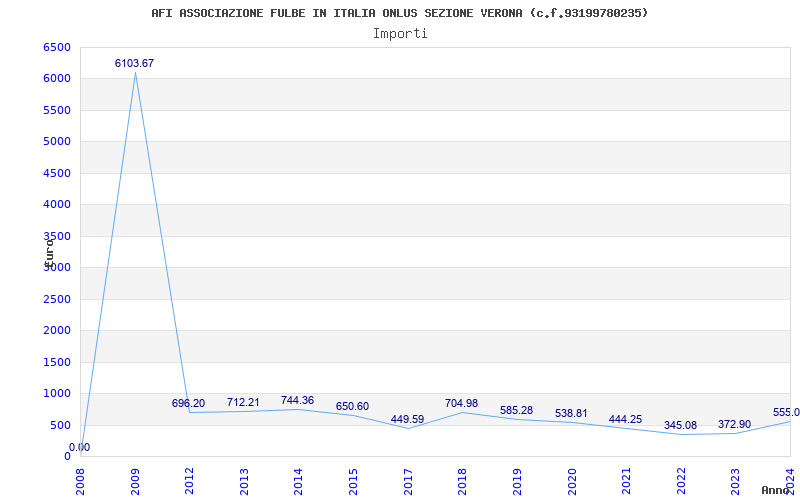Click the 6103.67 peak value label
The height and width of the screenshot is (500, 800).
pos(134,63)
